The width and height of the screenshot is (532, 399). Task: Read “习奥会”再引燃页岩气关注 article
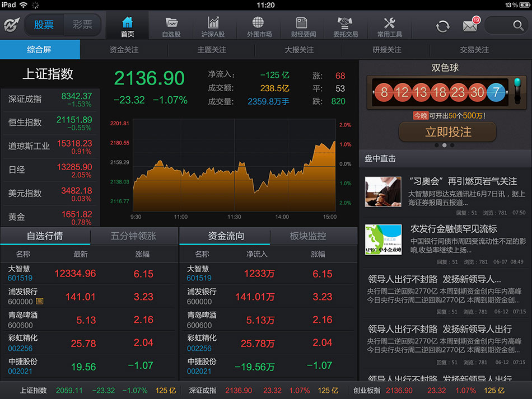(463, 181)
